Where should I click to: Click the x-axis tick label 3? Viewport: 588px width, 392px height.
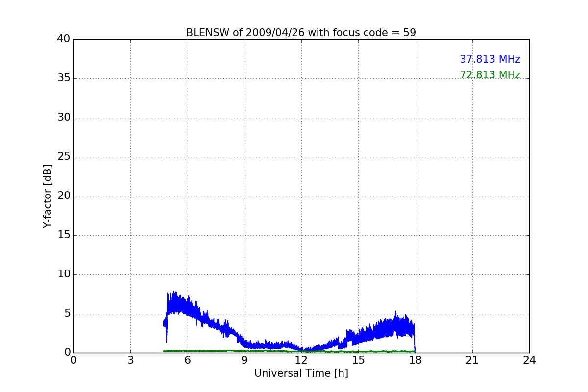tap(130, 360)
